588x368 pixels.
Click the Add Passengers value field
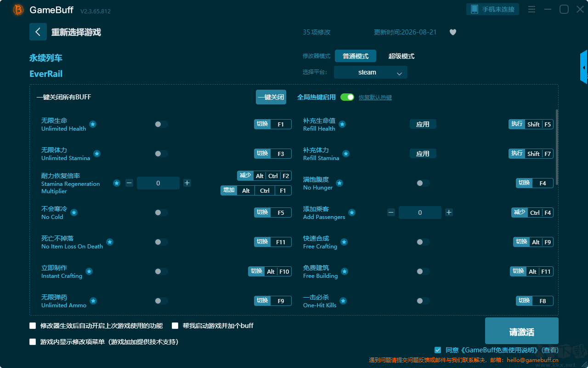[x=420, y=213]
